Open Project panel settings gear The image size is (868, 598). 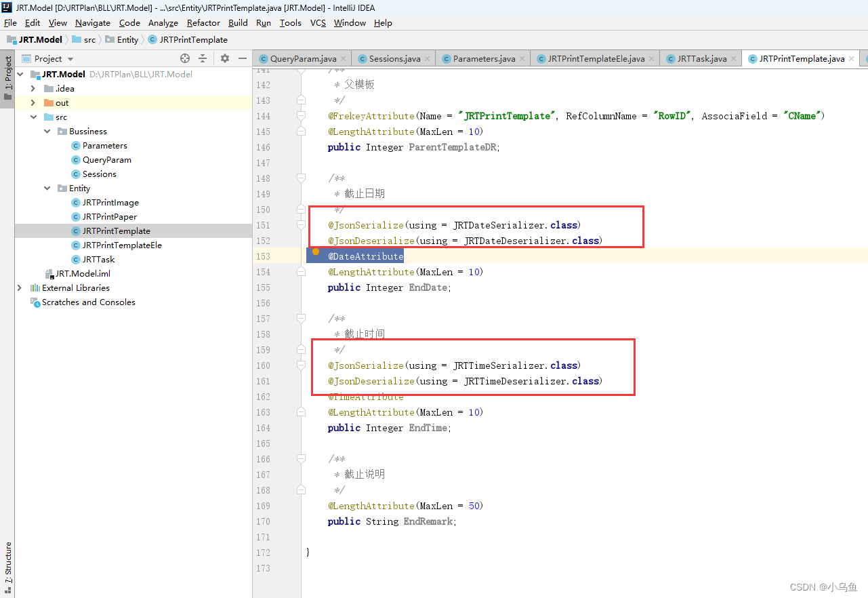click(x=225, y=58)
